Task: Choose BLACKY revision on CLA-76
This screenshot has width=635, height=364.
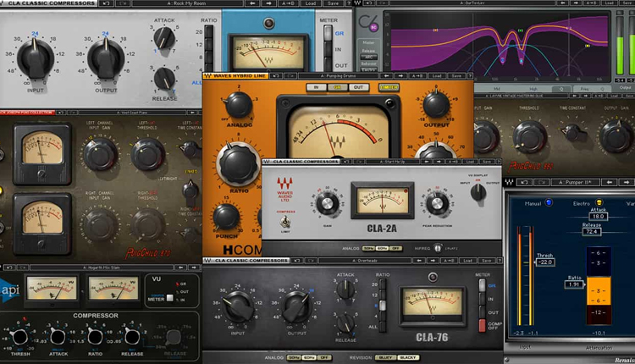Action: [x=408, y=357]
